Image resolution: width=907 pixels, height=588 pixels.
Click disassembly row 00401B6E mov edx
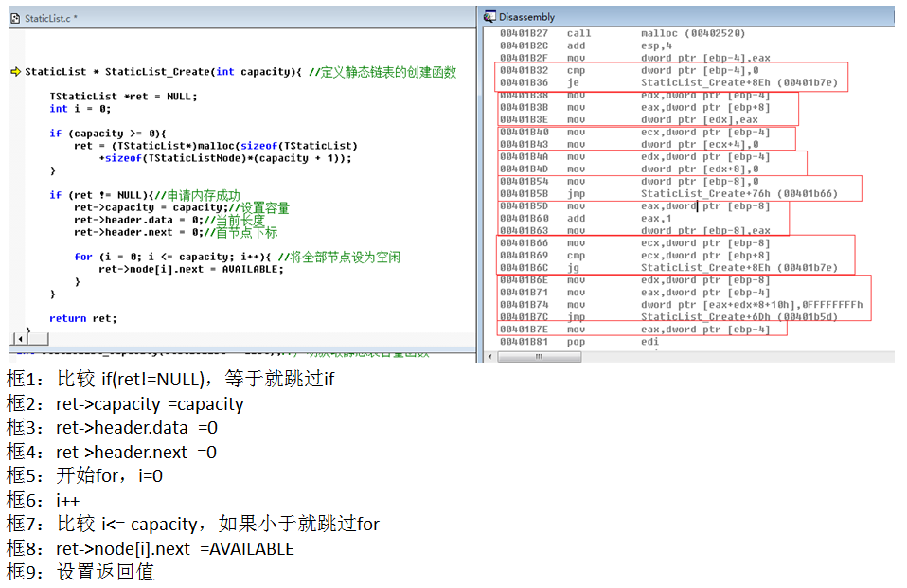point(635,280)
